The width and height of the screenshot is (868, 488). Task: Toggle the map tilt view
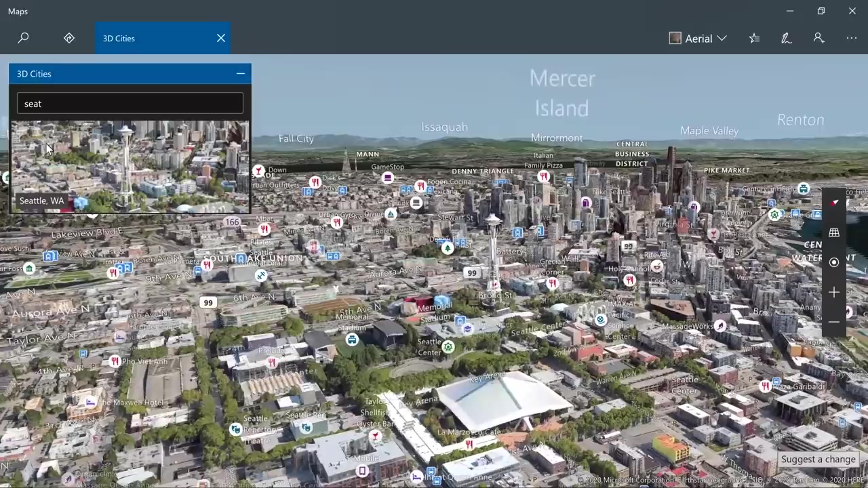point(834,232)
